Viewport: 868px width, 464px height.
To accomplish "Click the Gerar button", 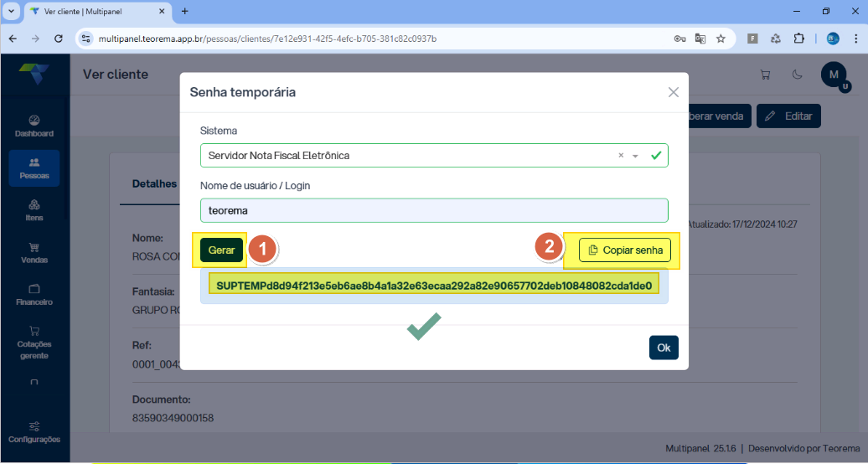I will (x=221, y=250).
